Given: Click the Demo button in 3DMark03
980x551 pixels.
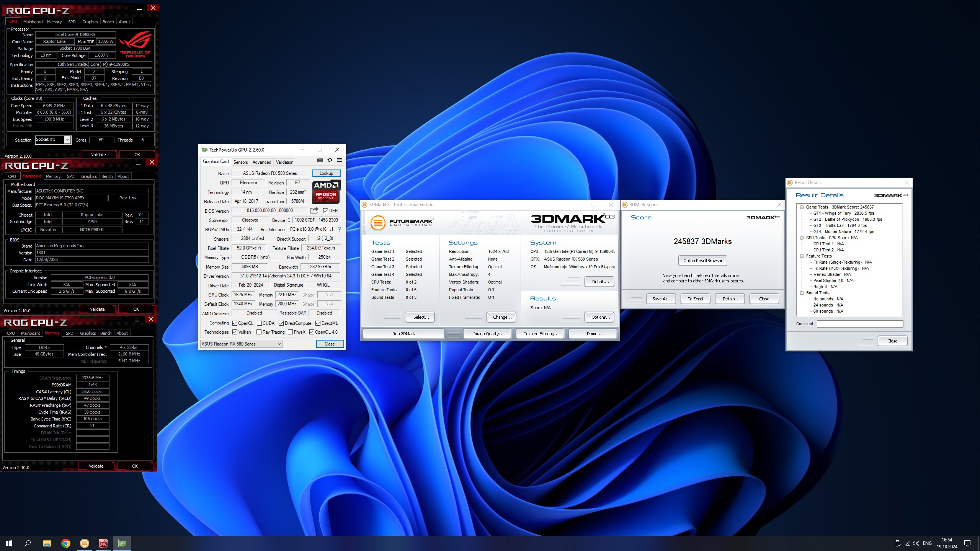Looking at the screenshot, I should pyautogui.click(x=594, y=334).
